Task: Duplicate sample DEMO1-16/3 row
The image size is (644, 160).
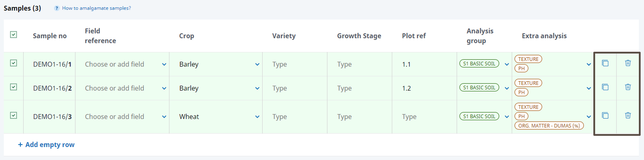Action: (605, 116)
